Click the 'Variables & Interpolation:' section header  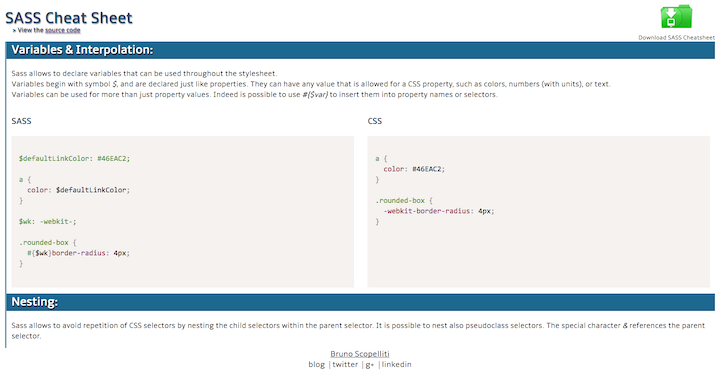360,50
